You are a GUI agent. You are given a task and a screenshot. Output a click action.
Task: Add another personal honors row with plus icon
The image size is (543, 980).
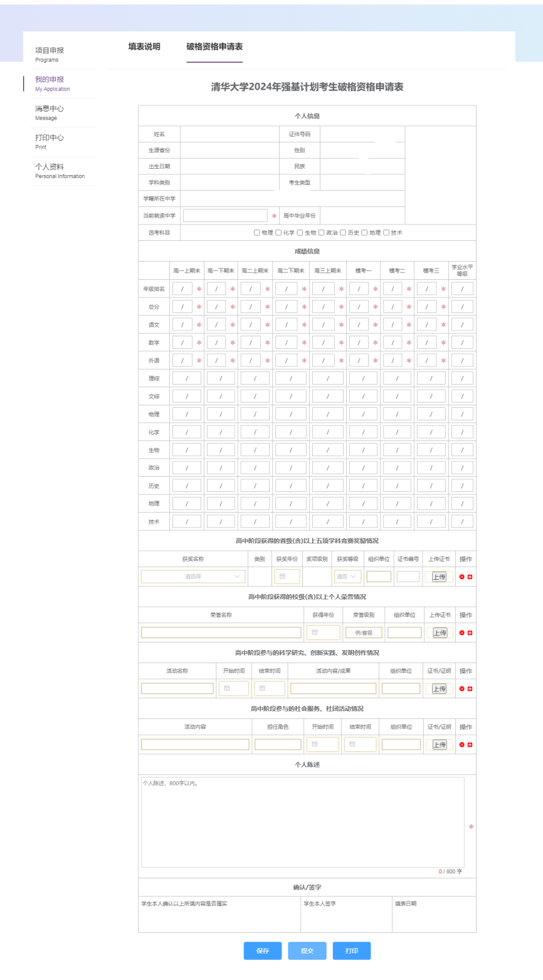(470, 632)
